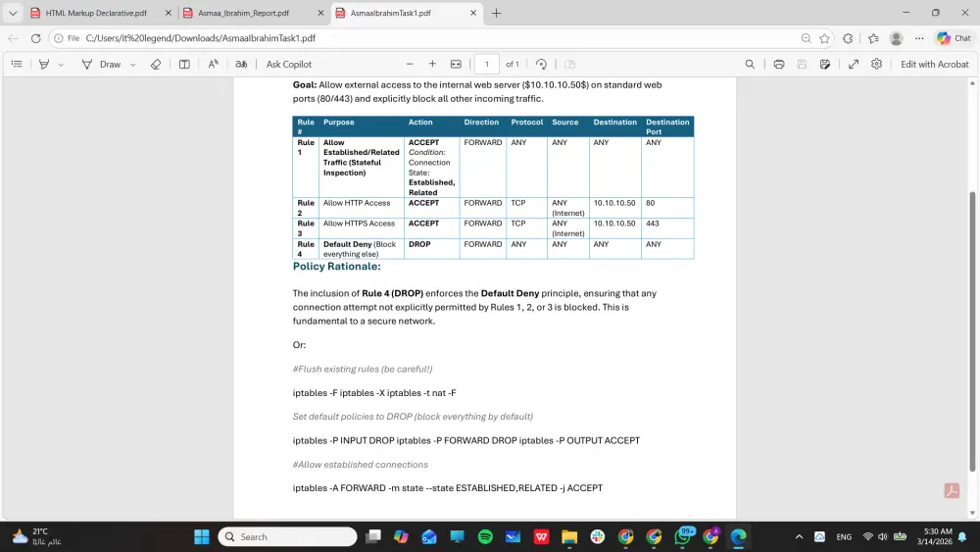The image size is (980, 552).
Task: Open Slack from the taskbar
Action: coord(598,536)
